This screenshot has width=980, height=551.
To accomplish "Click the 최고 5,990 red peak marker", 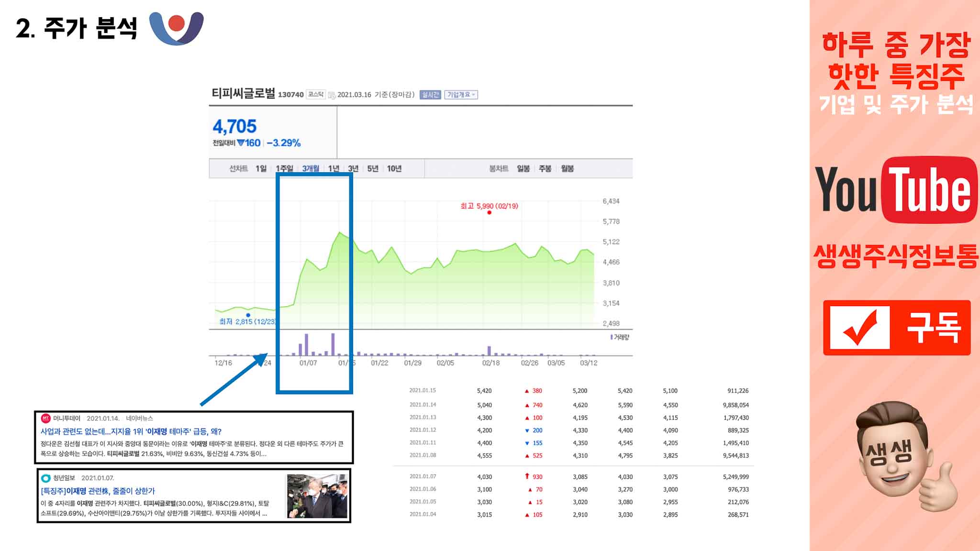I will [x=489, y=212].
